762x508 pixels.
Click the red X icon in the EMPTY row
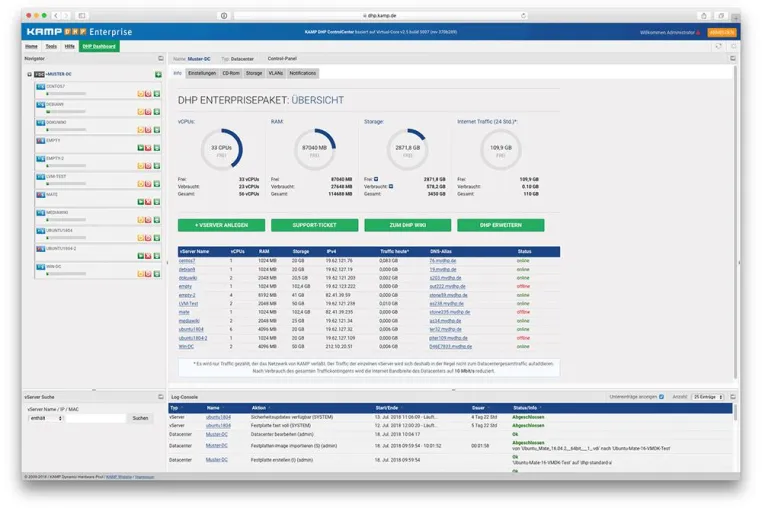pos(148,148)
